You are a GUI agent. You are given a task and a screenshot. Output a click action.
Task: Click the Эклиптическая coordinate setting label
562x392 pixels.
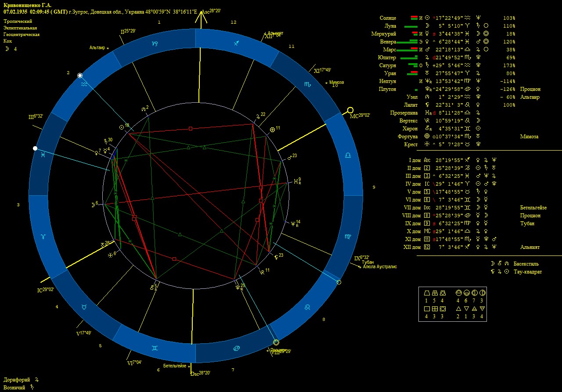coord(21,28)
